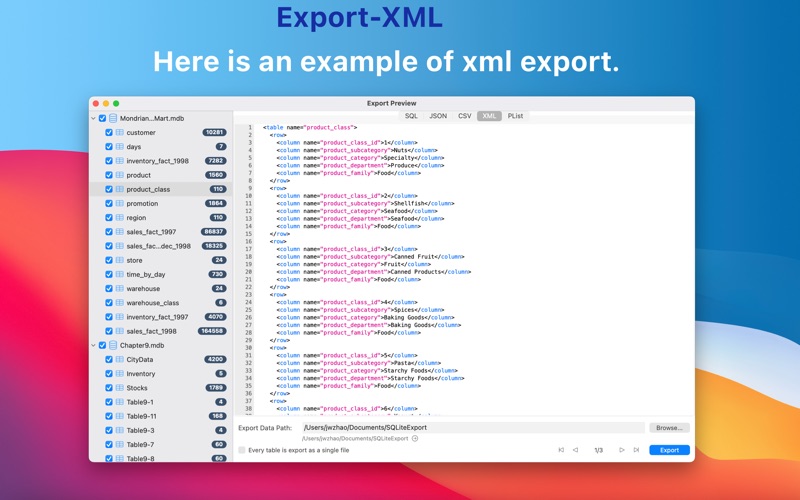The image size is (800, 500).
Task: Click the table icon beside time_by_day
Action: (x=119, y=274)
